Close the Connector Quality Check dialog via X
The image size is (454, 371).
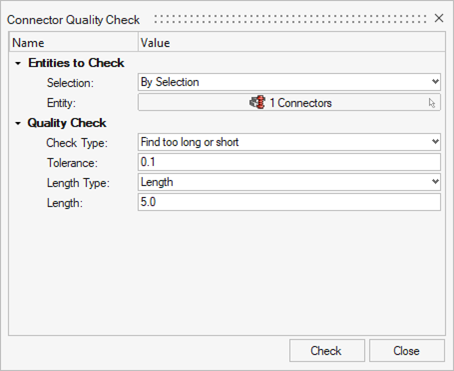coord(439,18)
